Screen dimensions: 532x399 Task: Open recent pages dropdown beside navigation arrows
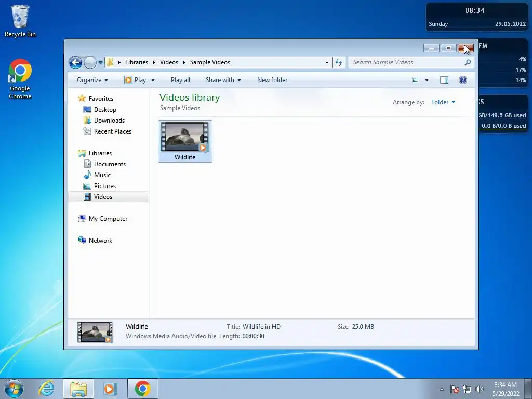(x=100, y=63)
